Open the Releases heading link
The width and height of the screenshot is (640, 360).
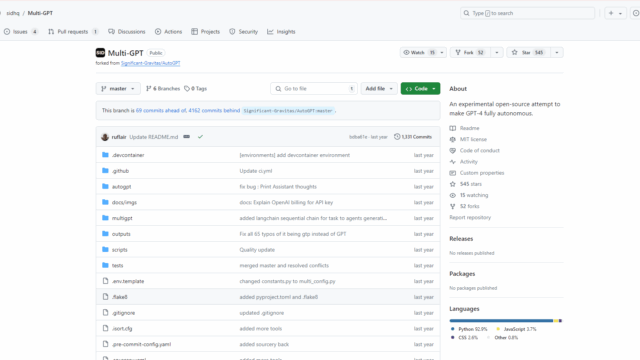tap(461, 239)
